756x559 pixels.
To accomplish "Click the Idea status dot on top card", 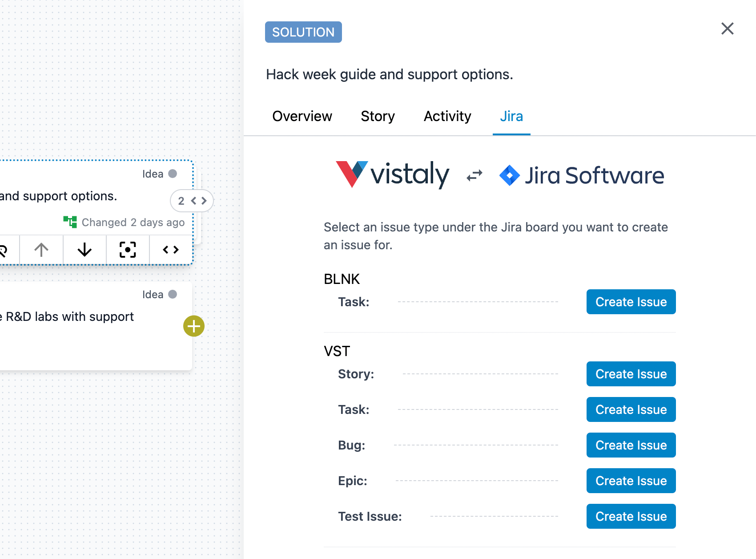I will click(x=173, y=174).
